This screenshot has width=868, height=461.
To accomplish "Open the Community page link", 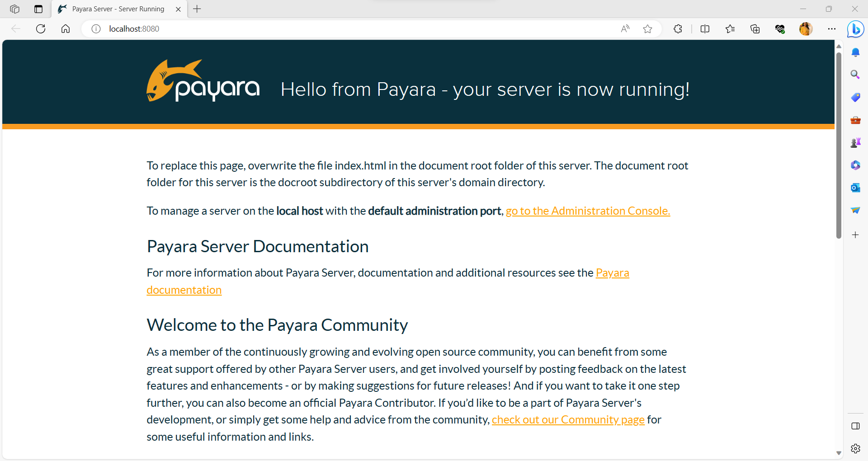I will [x=568, y=420].
